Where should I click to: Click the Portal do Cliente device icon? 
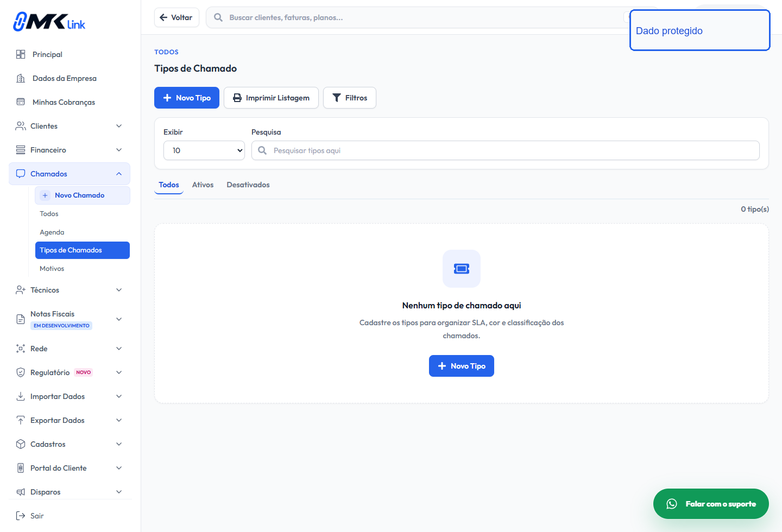[21, 468]
